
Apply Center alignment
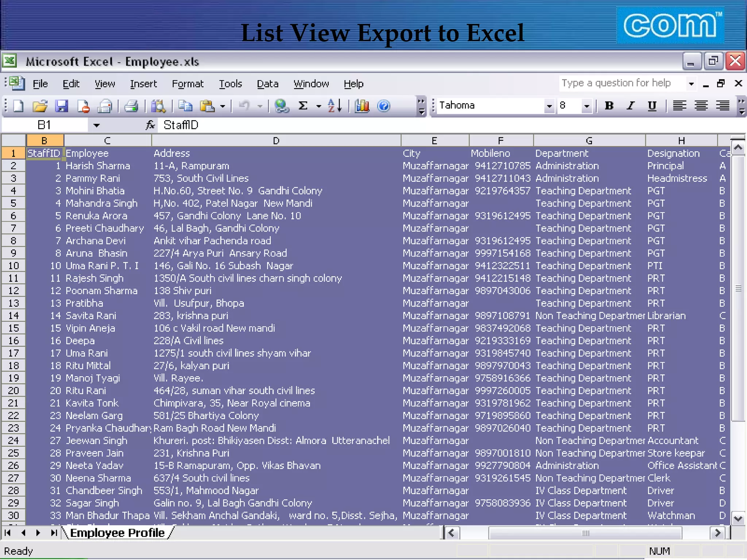pyautogui.click(x=701, y=106)
